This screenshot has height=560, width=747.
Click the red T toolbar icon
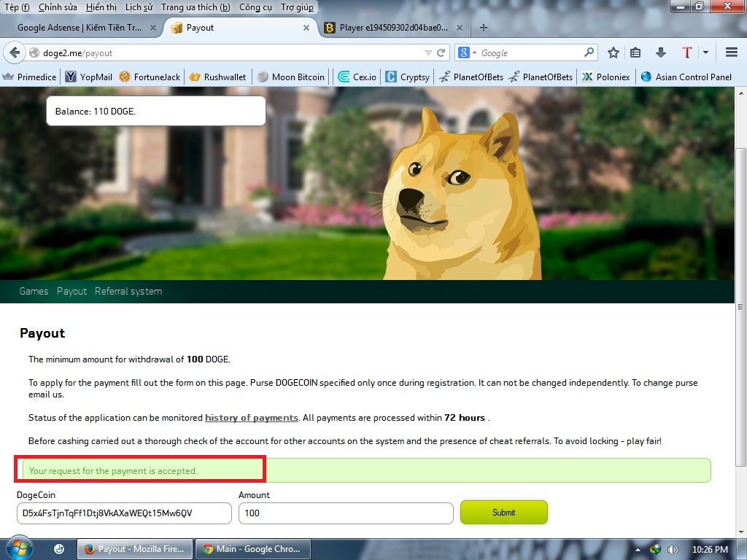[686, 52]
